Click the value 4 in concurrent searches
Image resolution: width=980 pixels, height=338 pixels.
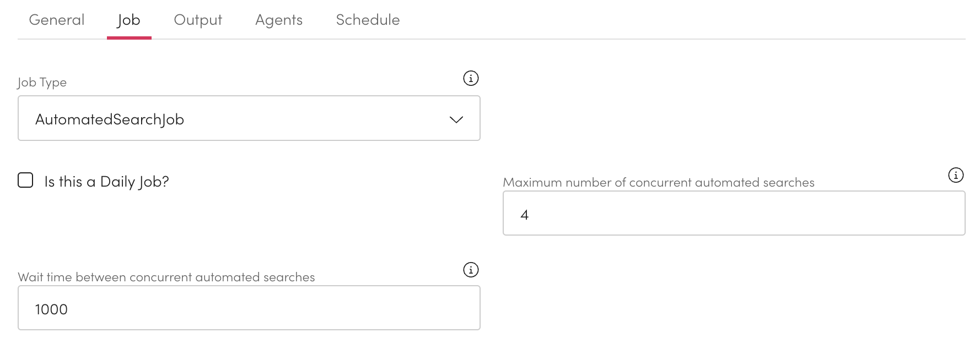(x=524, y=215)
